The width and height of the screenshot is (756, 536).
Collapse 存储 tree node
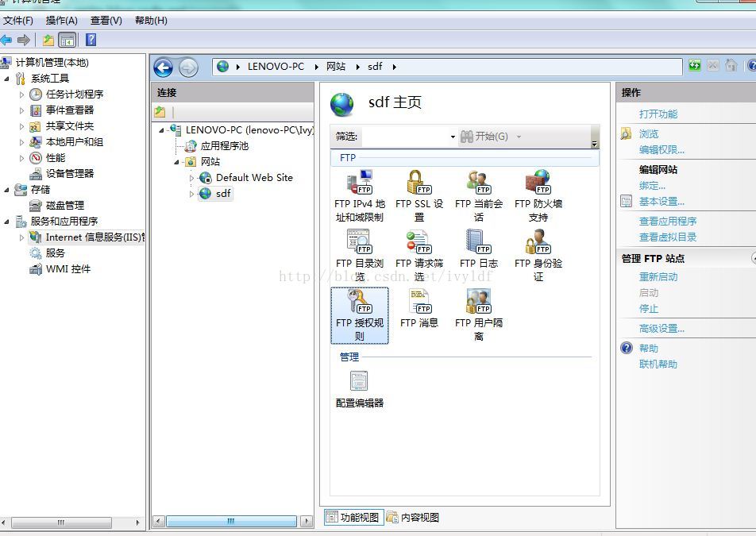pyautogui.click(x=6, y=190)
